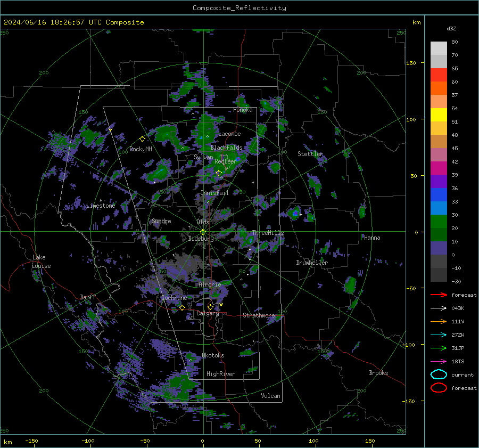The height and width of the screenshot is (448, 479).
Task: Click the red forecast arrow in legend
Action: [x=439, y=295]
